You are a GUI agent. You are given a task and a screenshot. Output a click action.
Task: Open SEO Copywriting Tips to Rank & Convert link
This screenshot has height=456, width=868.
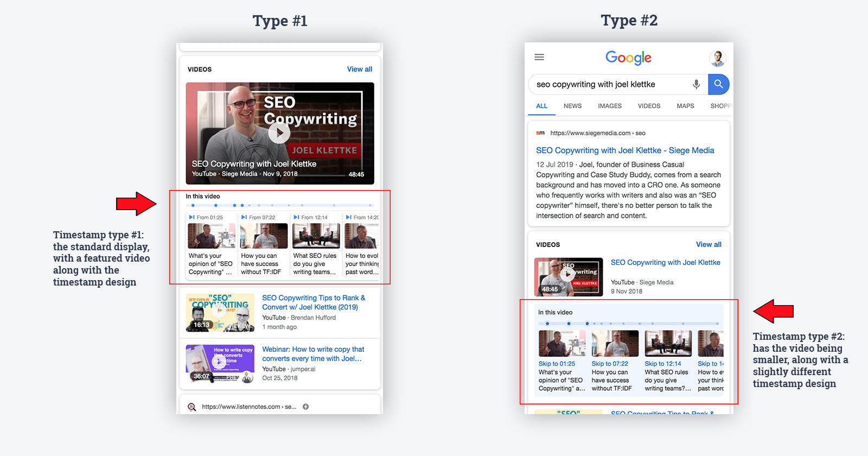pyautogui.click(x=314, y=302)
